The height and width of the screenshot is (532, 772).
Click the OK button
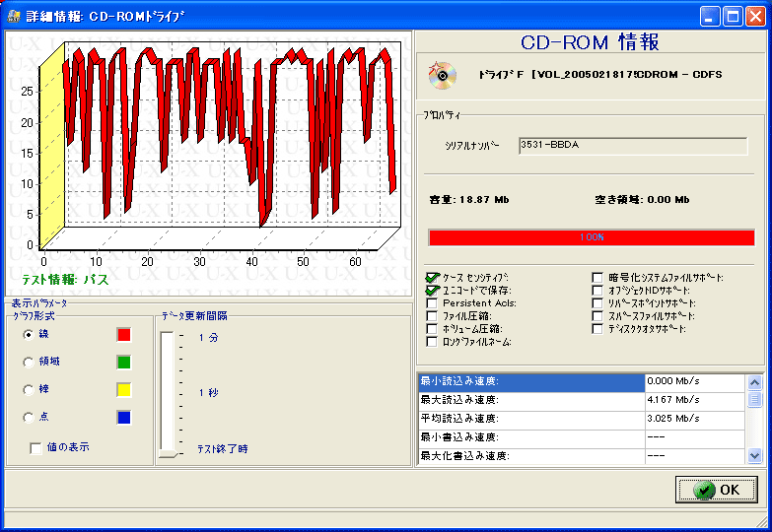717,490
